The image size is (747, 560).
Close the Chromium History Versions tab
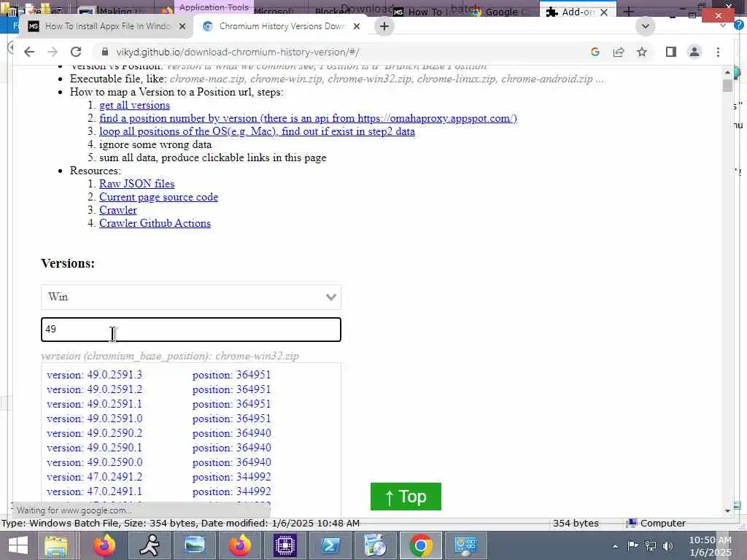[x=356, y=26]
